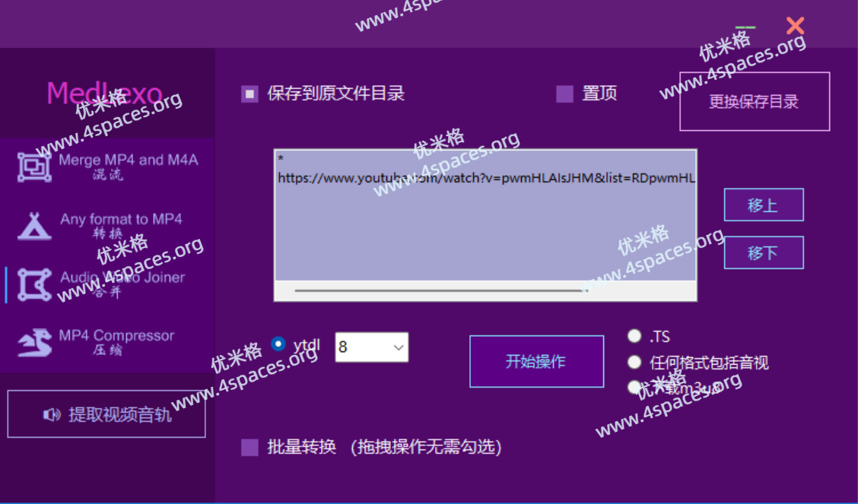Click the 开始操作 button
This screenshot has height=504, width=858.
pos(536,362)
